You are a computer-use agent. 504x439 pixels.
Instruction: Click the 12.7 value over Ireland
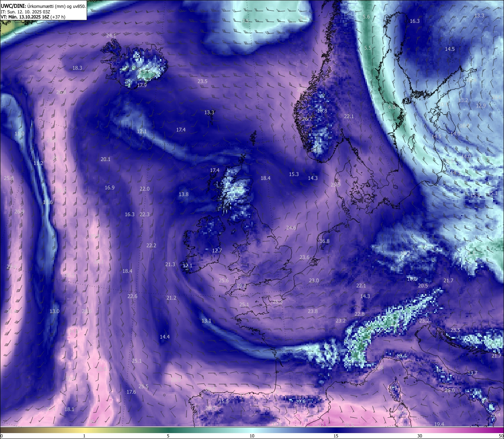pos(217,251)
